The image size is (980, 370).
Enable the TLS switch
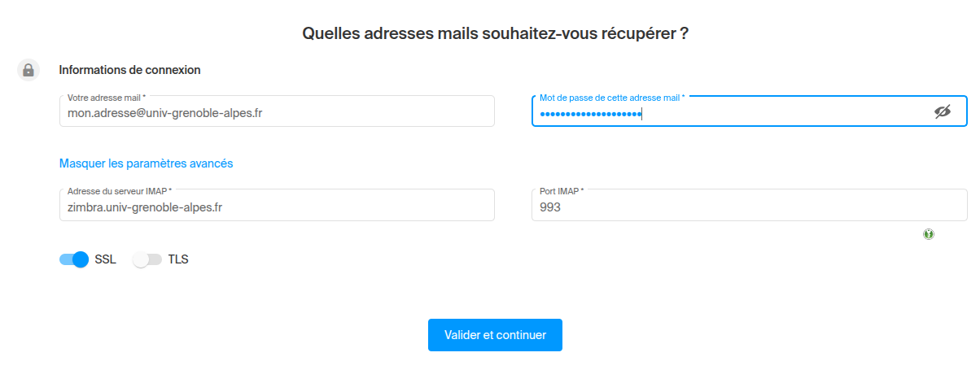click(147, 260)
